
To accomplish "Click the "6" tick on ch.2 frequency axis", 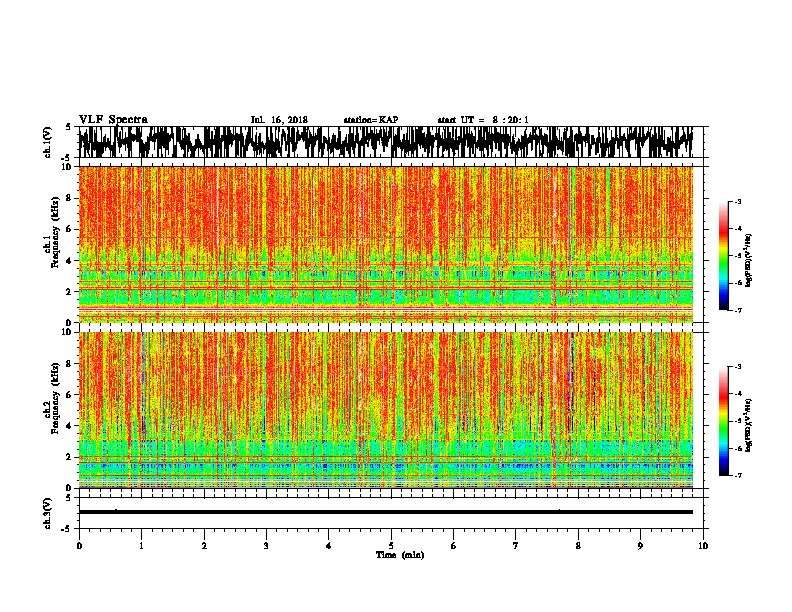I will [x=70, y=394].
